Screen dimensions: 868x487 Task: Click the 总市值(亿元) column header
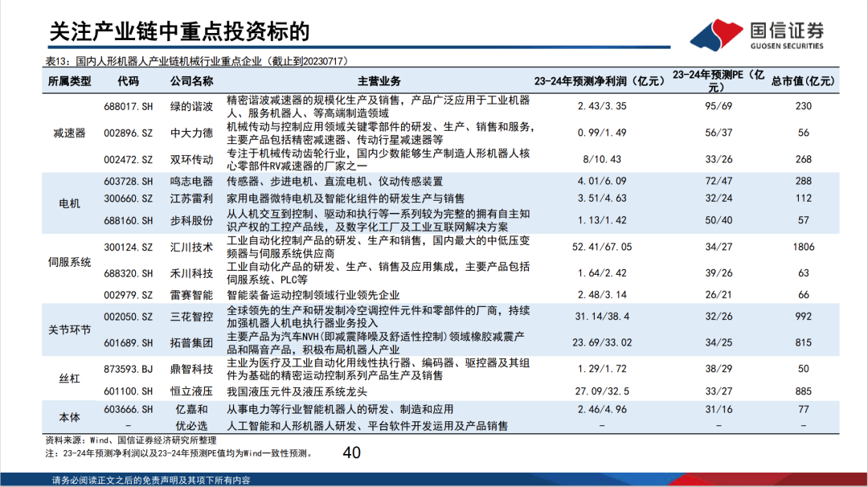(x=803, y=81)
